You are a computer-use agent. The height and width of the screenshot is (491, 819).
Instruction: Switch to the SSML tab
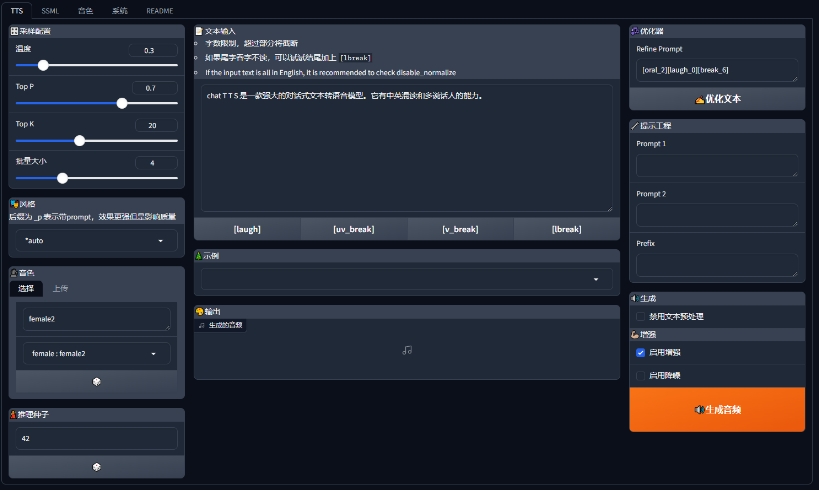coord(50,10)
